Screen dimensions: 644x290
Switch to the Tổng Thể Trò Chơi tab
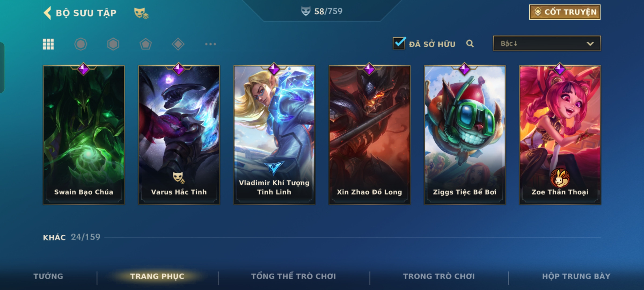tap(294, 276)
